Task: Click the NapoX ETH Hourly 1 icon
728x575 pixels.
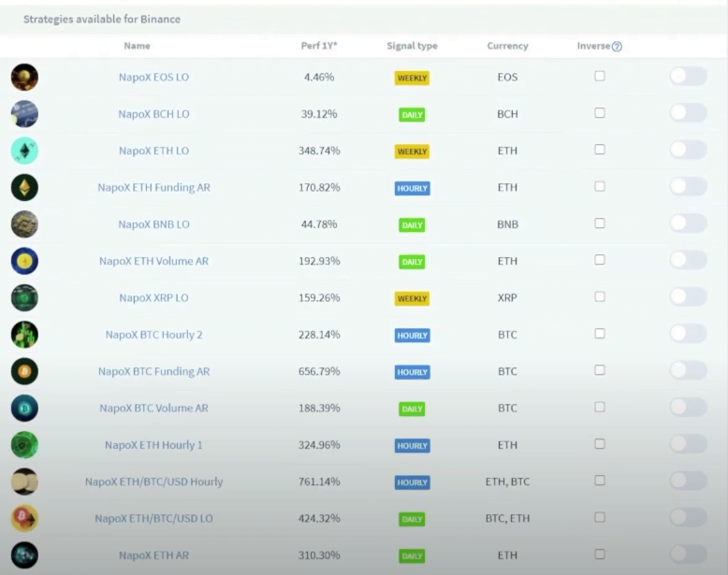Action: coord(24,445)
